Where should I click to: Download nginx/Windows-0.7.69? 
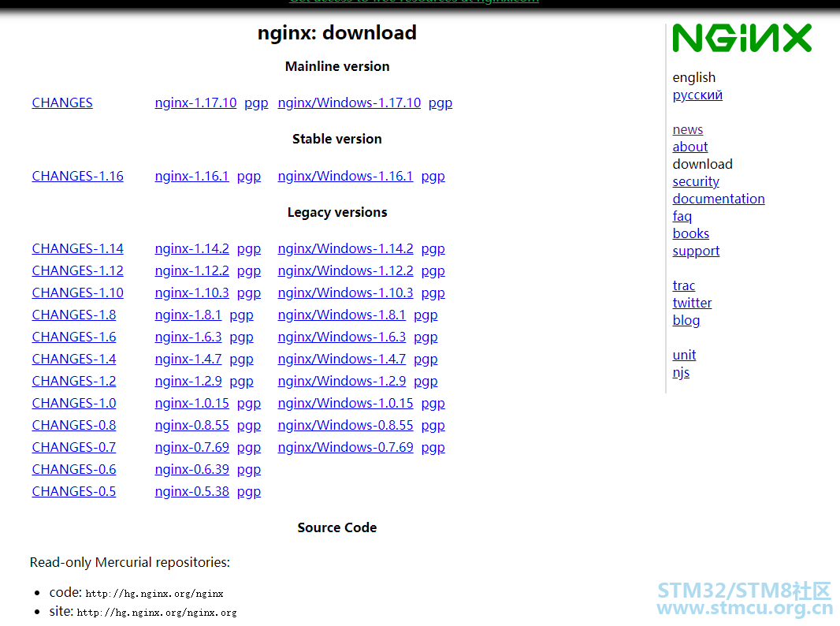[x=346, y=447]
